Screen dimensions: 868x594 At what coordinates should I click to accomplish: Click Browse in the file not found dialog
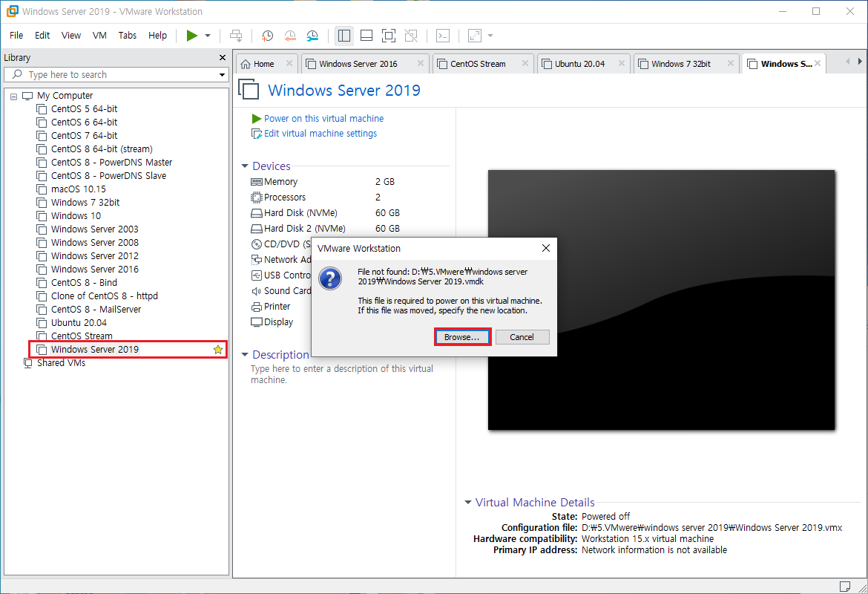coord(462,337)
